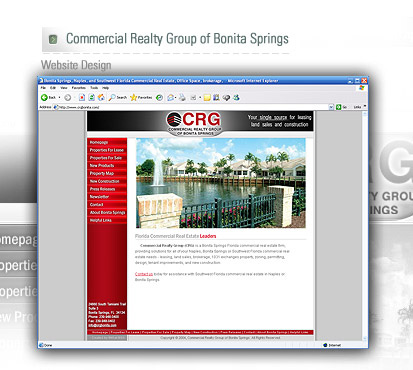
Task: Open the Favorites menu
Action: tap(79, 88)
